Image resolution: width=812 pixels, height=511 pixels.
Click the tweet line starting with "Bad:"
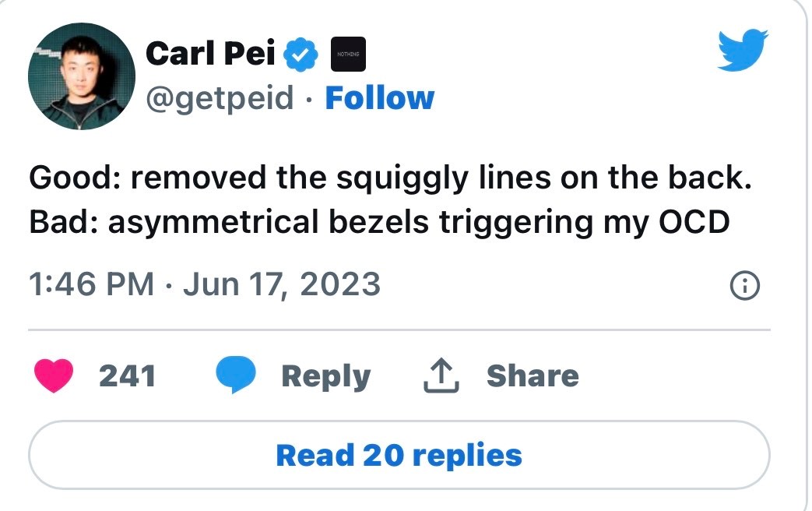(x=379, y=222)
